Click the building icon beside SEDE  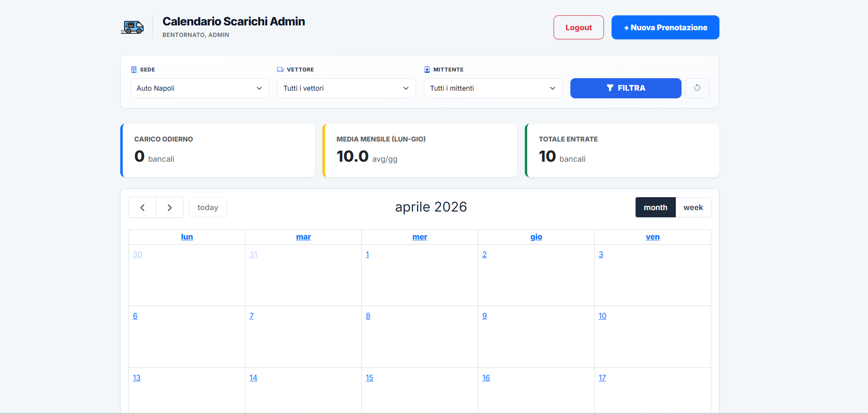134,70
